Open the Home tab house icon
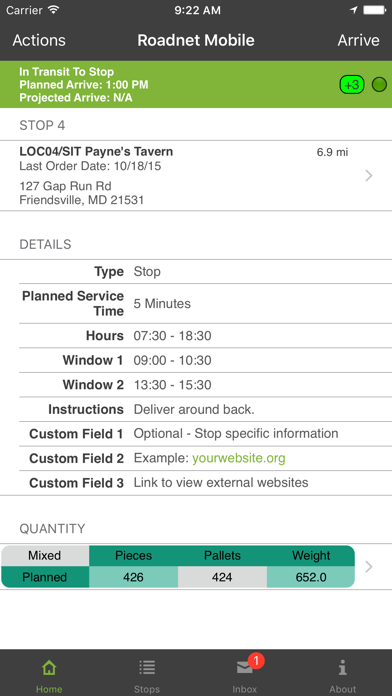Screen dimensions: 392x696 [x=49, y=667]
